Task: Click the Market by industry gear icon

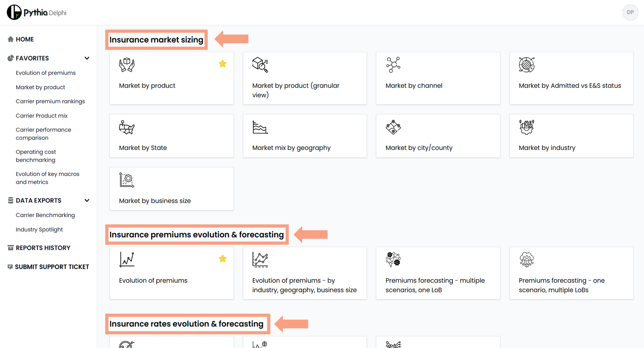Action: click(x=527, y=127)
